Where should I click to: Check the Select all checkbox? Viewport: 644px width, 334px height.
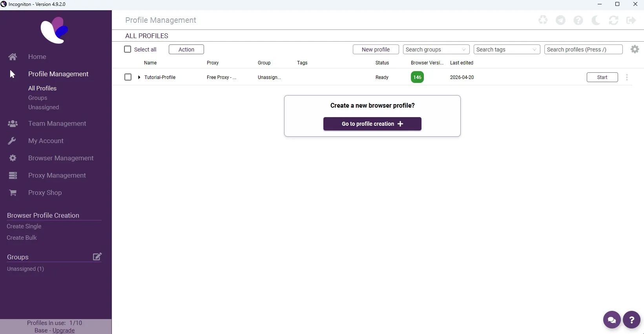pyautogui.click(x=128, y=49)
